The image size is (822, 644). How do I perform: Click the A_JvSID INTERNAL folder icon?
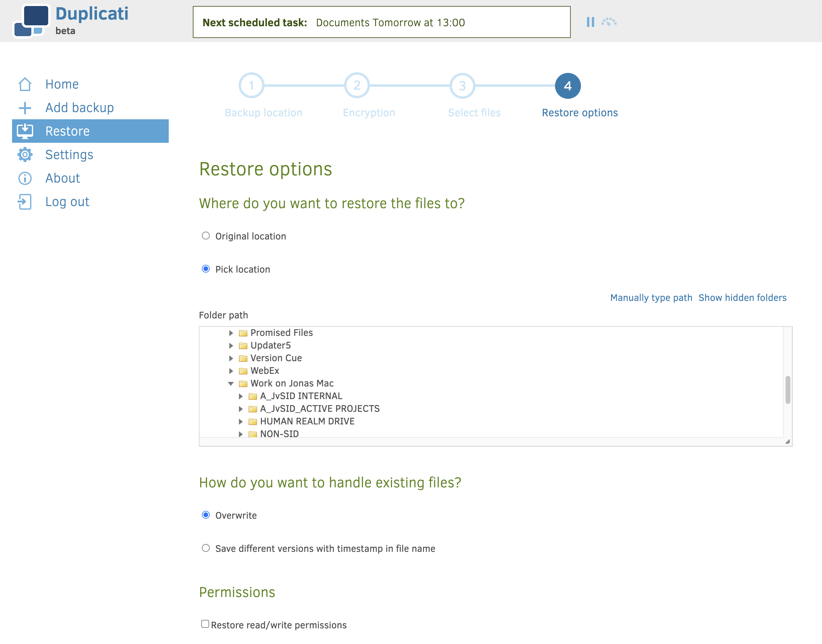coord(253,396)
